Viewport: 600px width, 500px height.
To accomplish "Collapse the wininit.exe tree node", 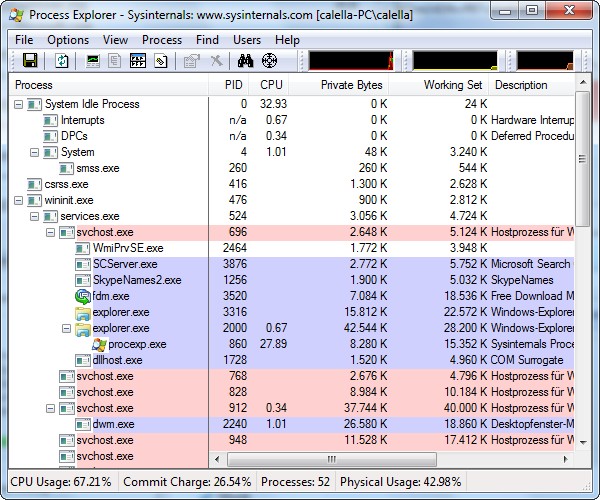I will pyautogui.click(x=18, y=200).
